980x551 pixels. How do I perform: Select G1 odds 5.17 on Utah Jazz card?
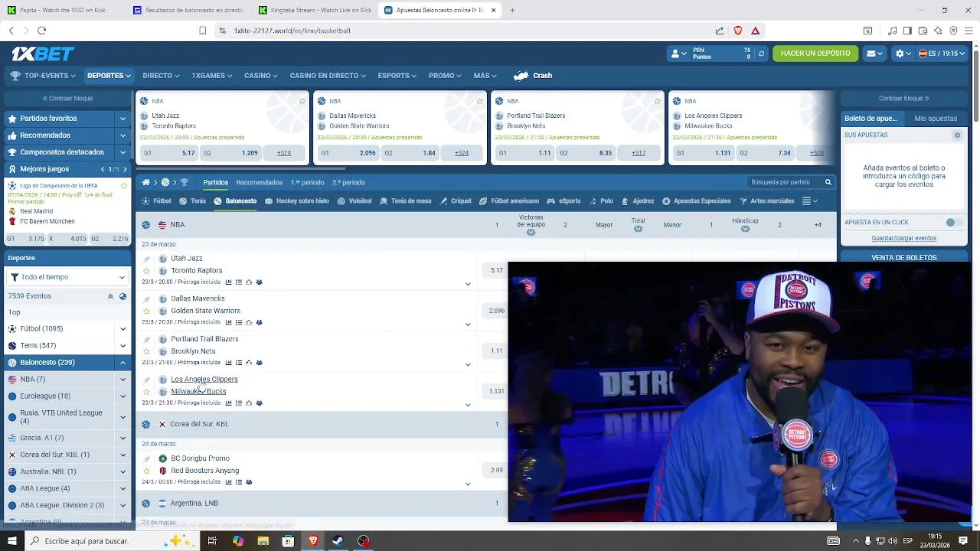(168, 153)
